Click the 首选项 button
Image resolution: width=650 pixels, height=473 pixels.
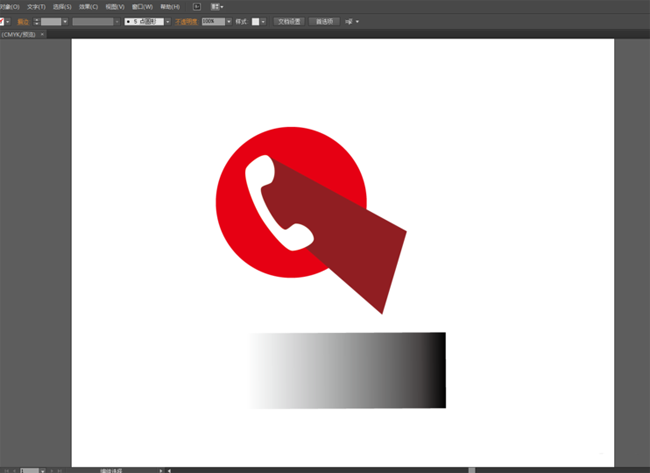click(x=324, y=21)
